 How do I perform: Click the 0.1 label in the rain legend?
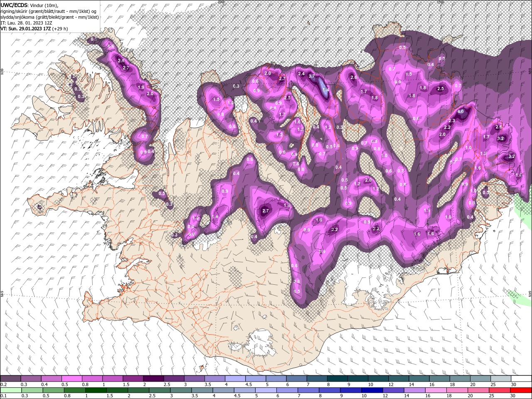tap(4, 396)
